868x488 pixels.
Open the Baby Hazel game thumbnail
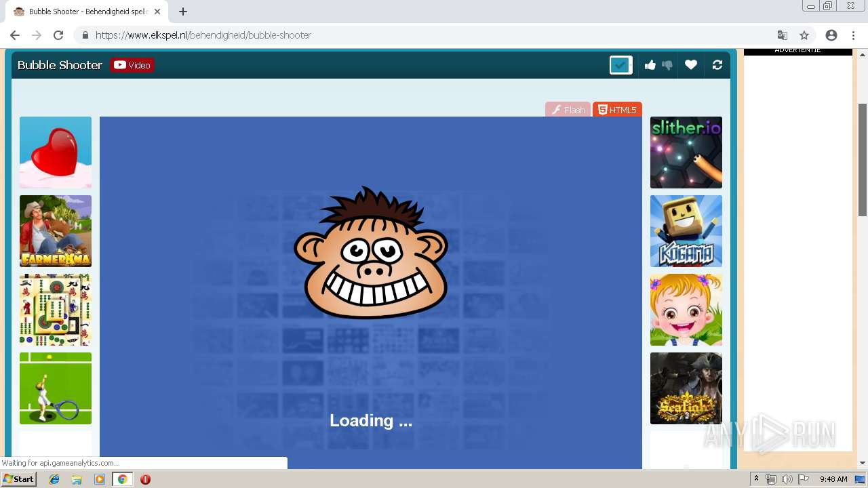pyautogui.click(x=686, y=310)
